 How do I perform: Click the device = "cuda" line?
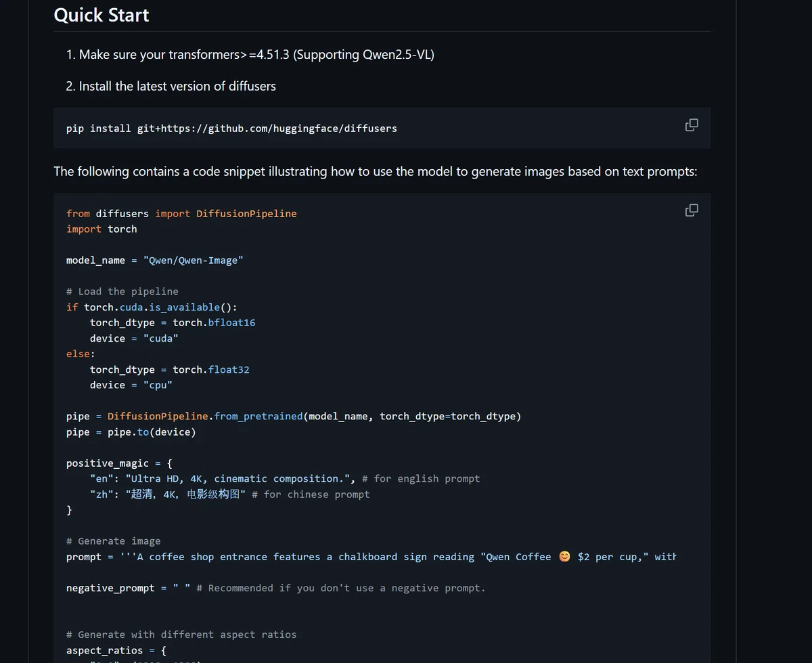[134, 338]
